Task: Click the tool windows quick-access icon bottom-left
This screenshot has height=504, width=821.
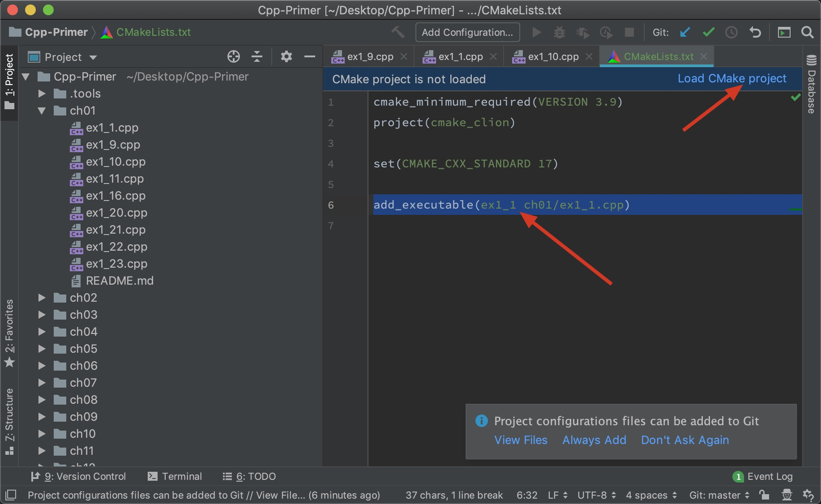Action: (11, 495)
